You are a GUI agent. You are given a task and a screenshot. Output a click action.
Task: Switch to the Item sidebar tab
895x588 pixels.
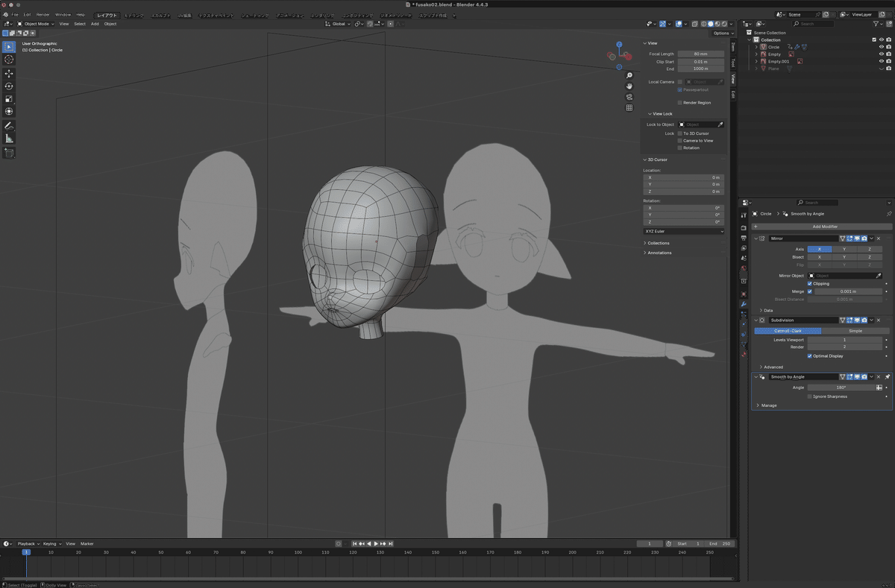coord(733,46)
